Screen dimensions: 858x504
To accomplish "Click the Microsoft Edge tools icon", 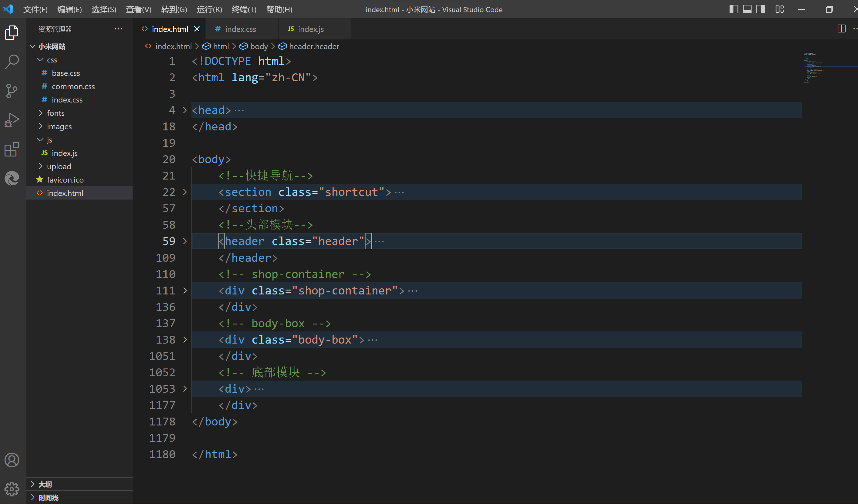I will click(x=12, y=178).
